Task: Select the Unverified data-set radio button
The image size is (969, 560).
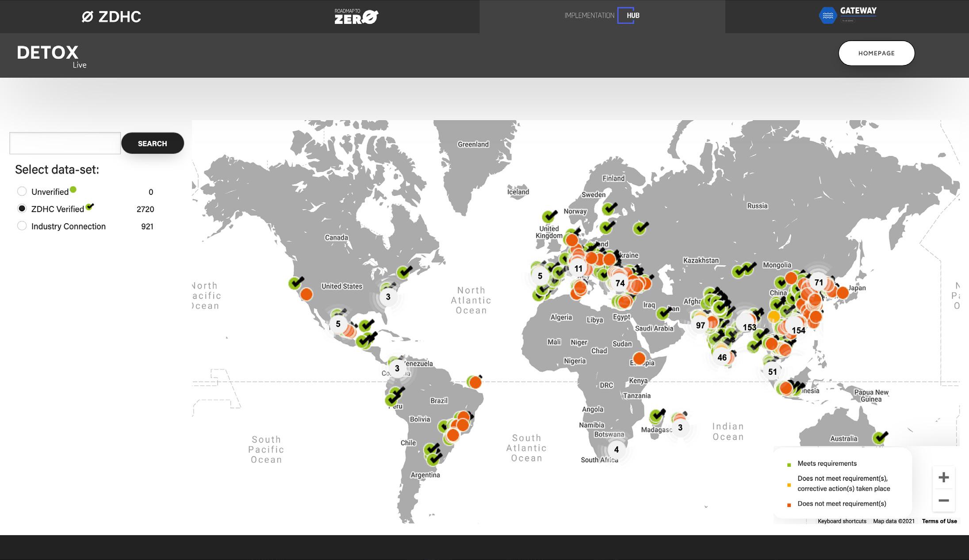Action: (22, 191)
